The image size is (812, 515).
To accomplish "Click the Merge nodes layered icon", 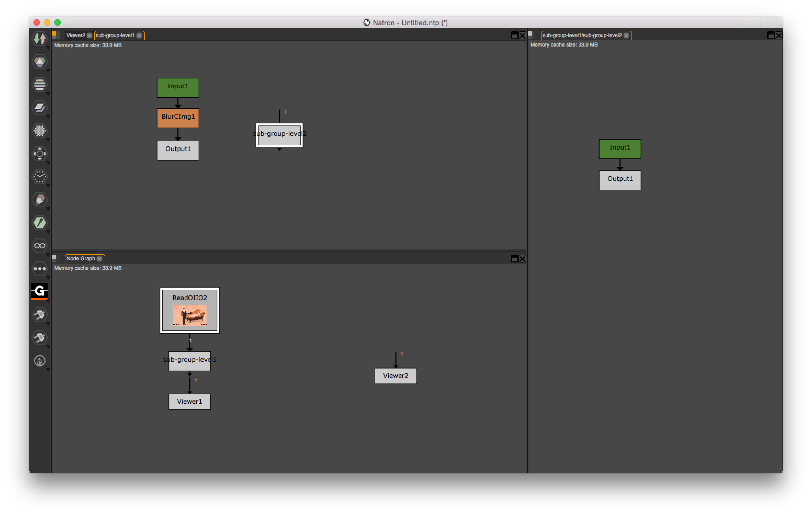I will pos(40,108).
